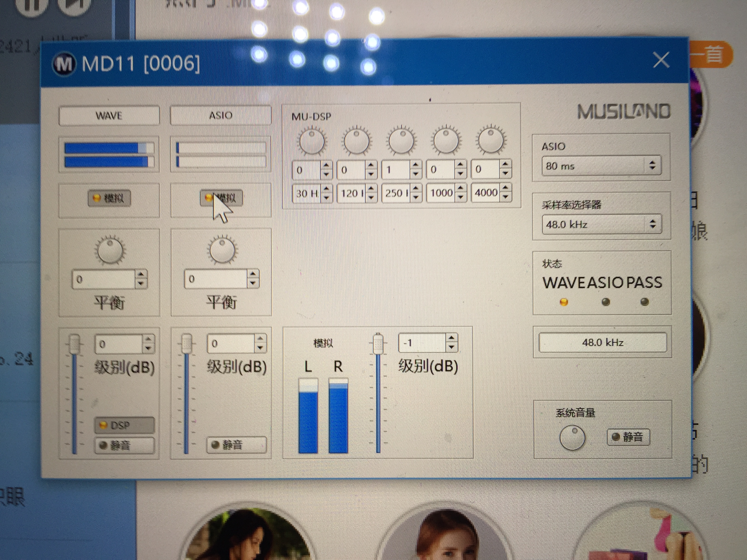Click the ASIO header tab

tap(221, 116)
